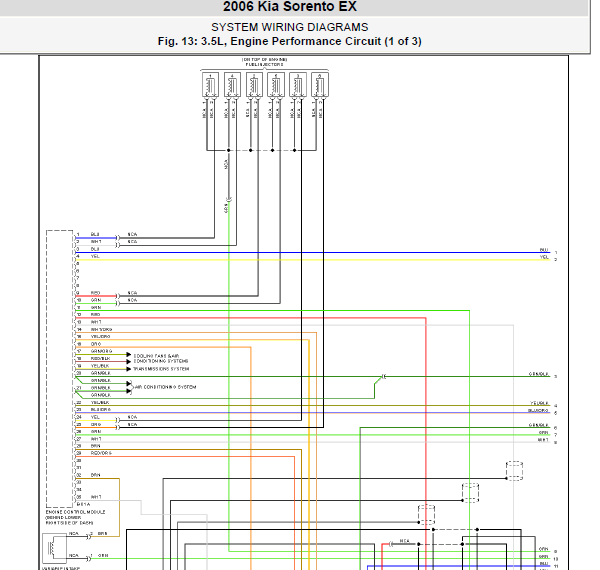Click the arrowhead on pin 19 YEL/BLK wire

click(129, 369)
